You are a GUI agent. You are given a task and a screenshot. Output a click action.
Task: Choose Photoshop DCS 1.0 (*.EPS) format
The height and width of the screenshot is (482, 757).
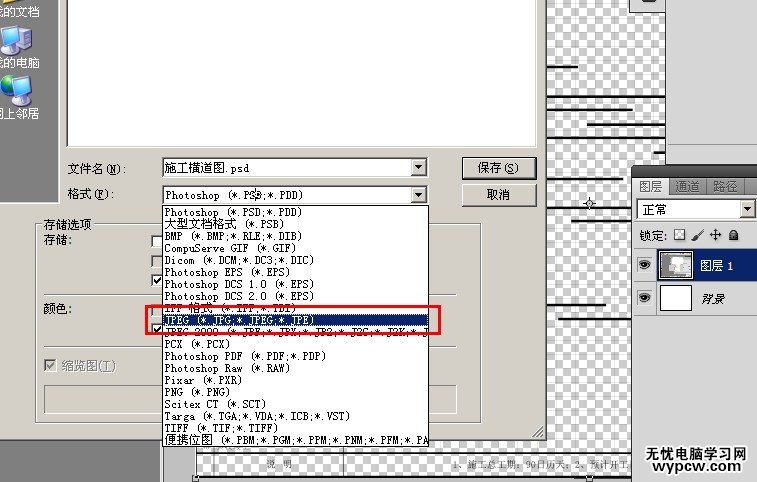point(295,284)
